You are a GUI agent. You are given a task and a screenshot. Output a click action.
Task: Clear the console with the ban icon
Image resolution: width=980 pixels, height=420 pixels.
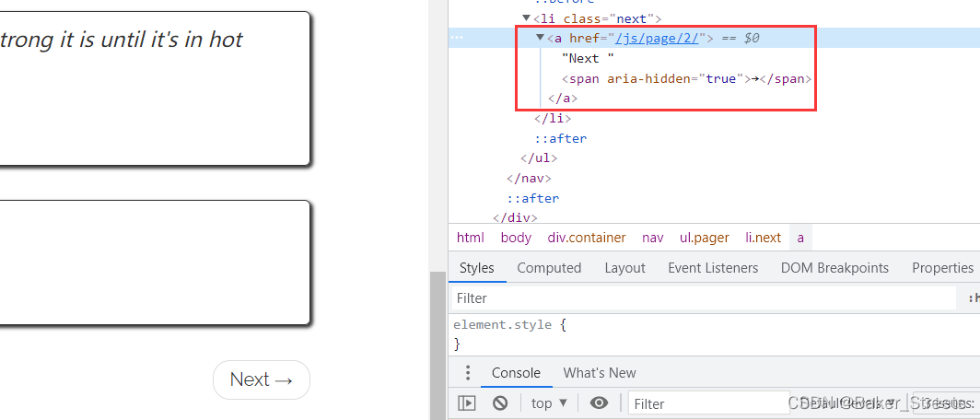500,403
